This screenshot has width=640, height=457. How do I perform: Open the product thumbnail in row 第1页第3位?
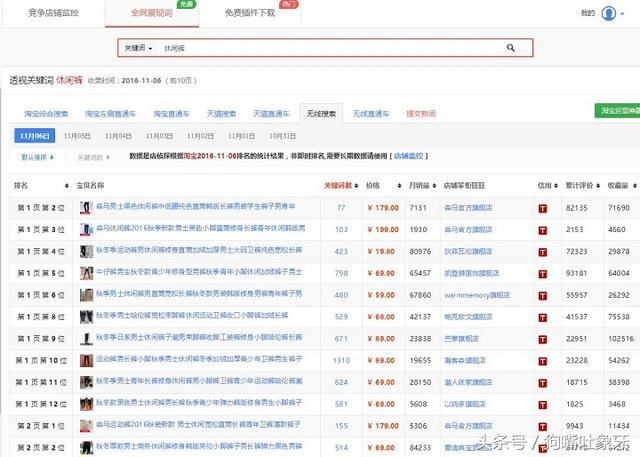pos(86,229)
